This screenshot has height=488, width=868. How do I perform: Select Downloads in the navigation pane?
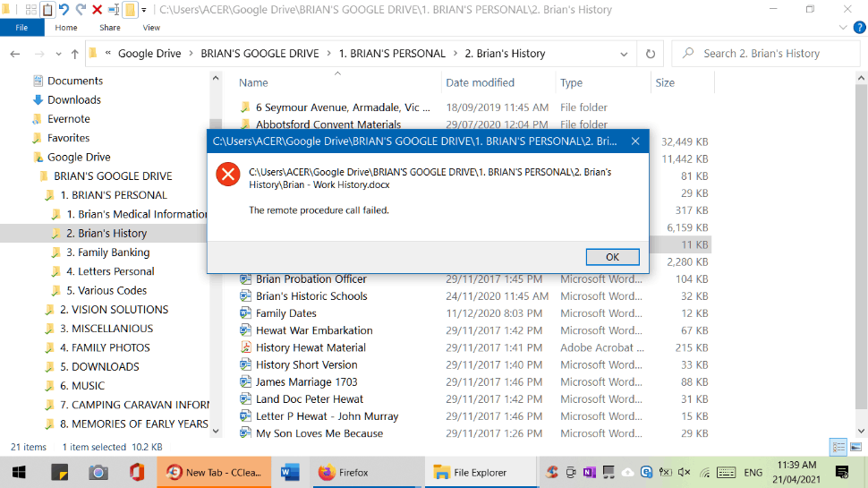click(x=73, y=99)
